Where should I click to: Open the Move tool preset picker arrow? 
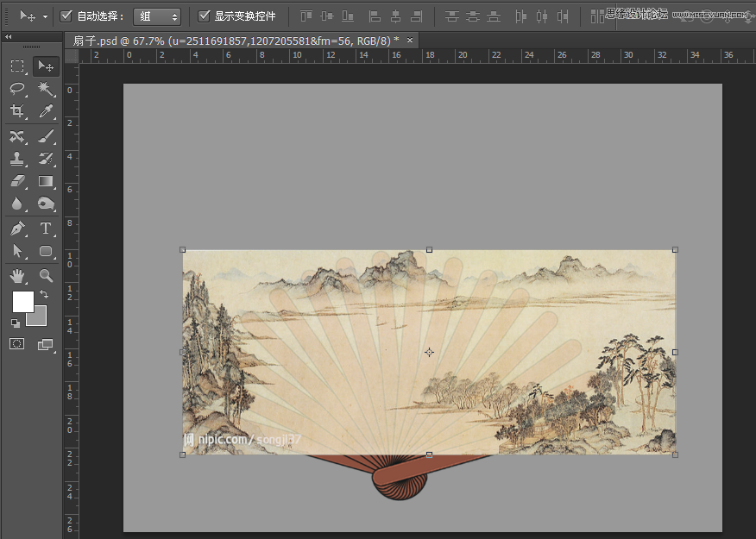(x=45, y=16)
